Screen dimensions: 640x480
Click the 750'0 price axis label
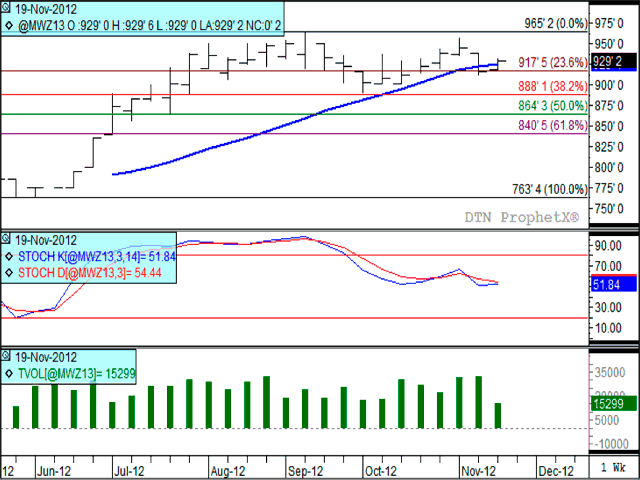coord(608,209)
